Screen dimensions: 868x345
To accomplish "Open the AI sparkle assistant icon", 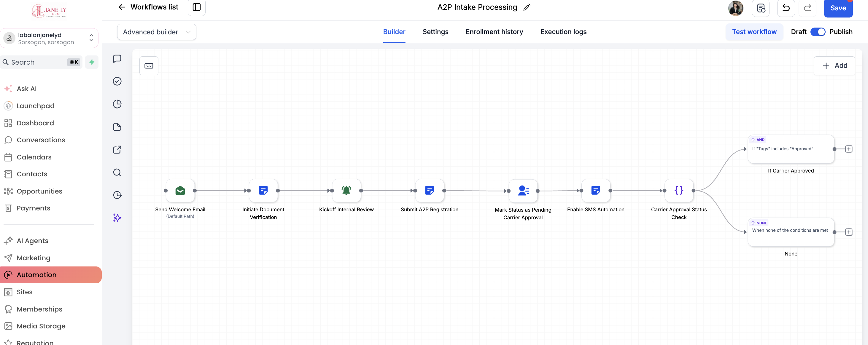I will (117, 218).
